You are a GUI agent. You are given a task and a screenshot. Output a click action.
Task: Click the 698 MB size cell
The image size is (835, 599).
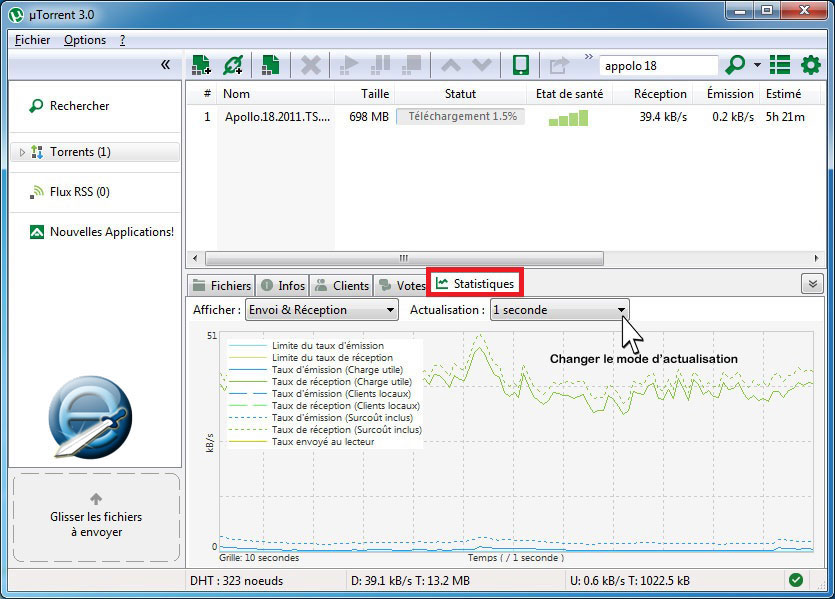[x=369, y=117]
